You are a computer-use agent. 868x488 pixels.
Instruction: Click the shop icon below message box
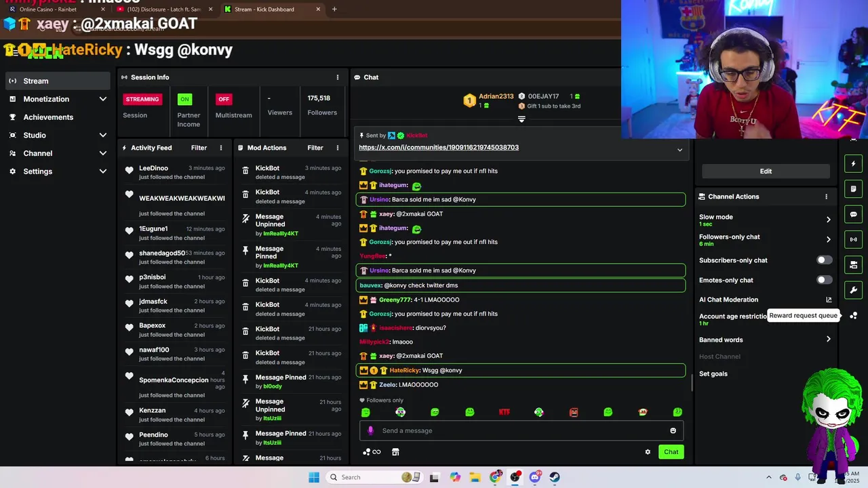[x=395, y=452]
